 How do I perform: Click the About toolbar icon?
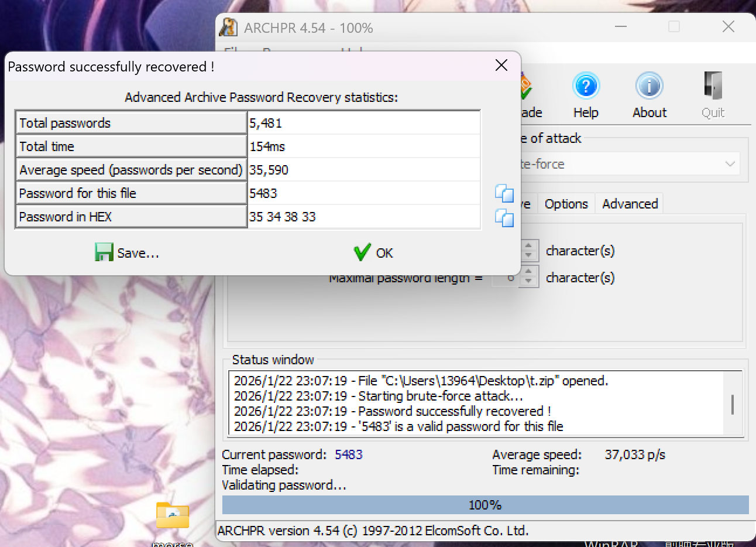coord(649,87)
